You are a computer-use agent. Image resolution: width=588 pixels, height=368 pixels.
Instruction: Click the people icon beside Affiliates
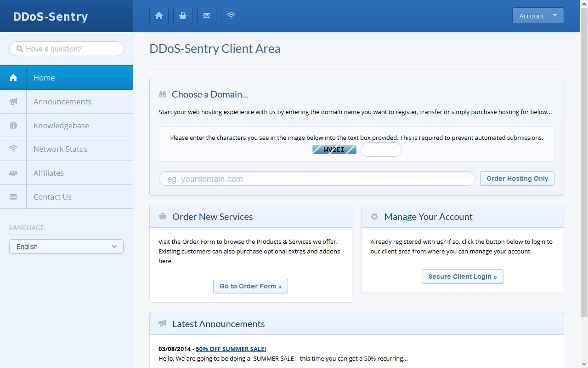(13, 173)
